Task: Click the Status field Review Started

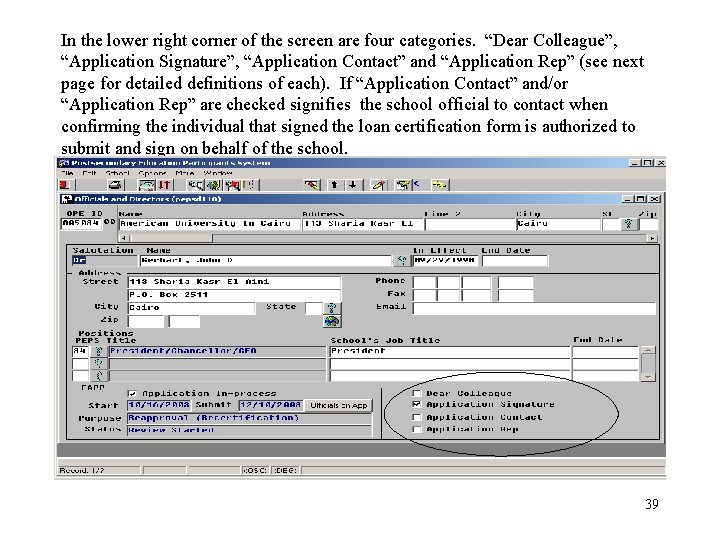Action: click(x=249, y=430)
